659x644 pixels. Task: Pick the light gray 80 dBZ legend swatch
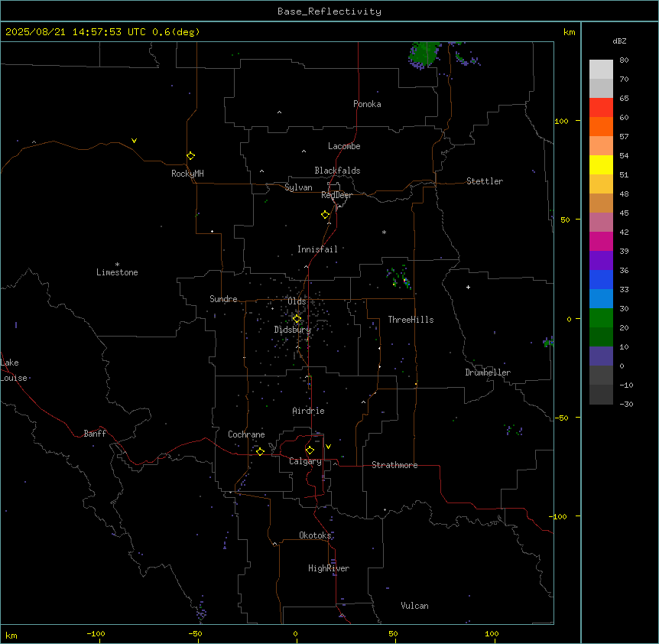coord(601,70)
